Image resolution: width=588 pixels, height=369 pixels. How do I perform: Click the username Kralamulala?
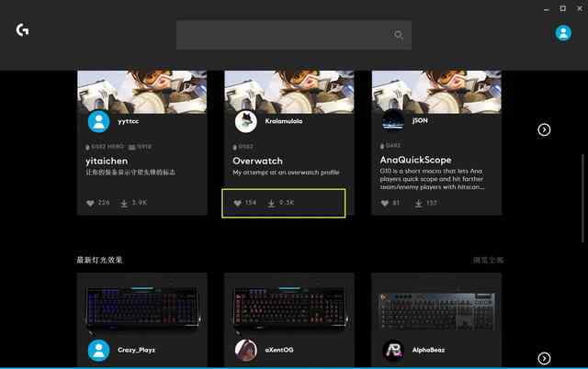pyautogui.click(x=284, y=121)
